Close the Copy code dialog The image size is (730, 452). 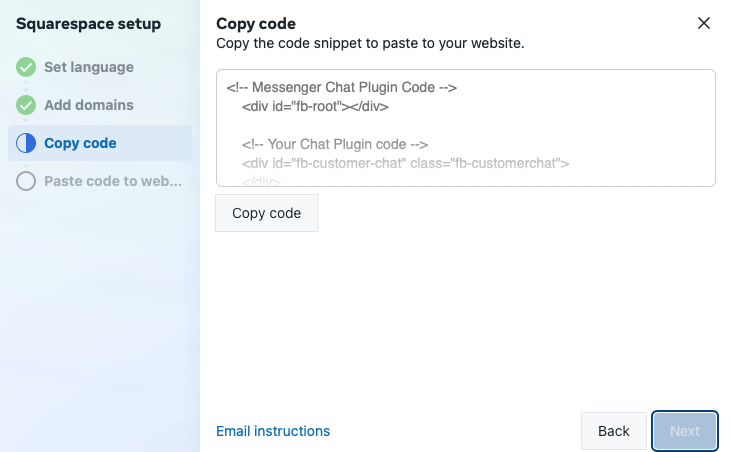click(x=703, y=23)
